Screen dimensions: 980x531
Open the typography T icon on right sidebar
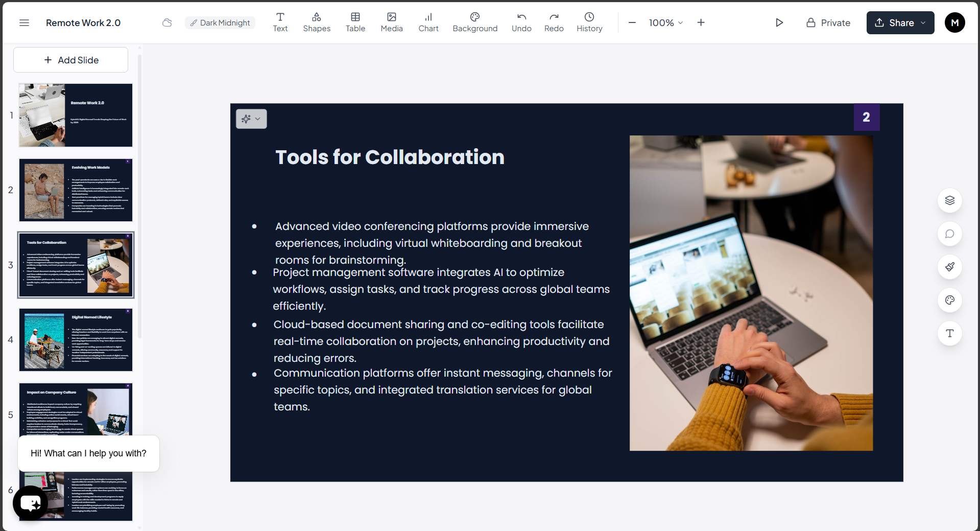point(949,333)
